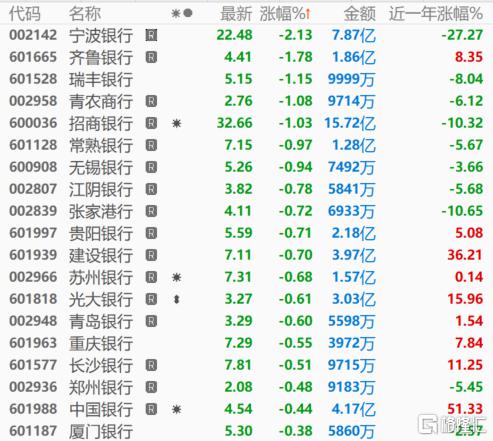This screenshot has width=493, height=441.
Task: Click the R badge next to 江阴银行
Action: [x=151, y=189]
